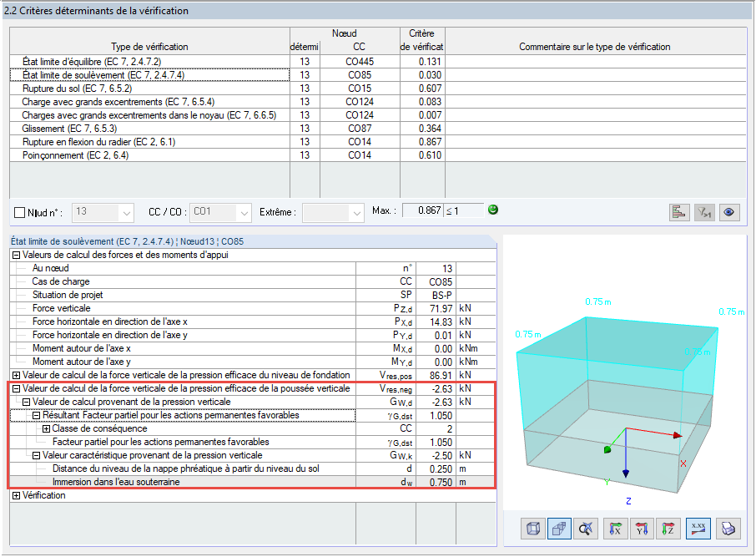Collapse the poussée verticale Vres,neg row
Viewport: 756px width, 557px height.
16,388
